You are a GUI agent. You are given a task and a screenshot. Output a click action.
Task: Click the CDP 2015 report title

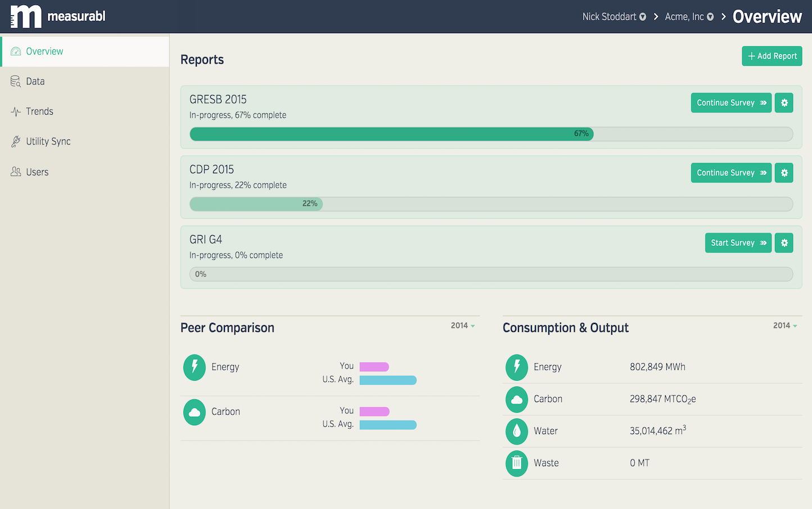(x=211, y=170)
